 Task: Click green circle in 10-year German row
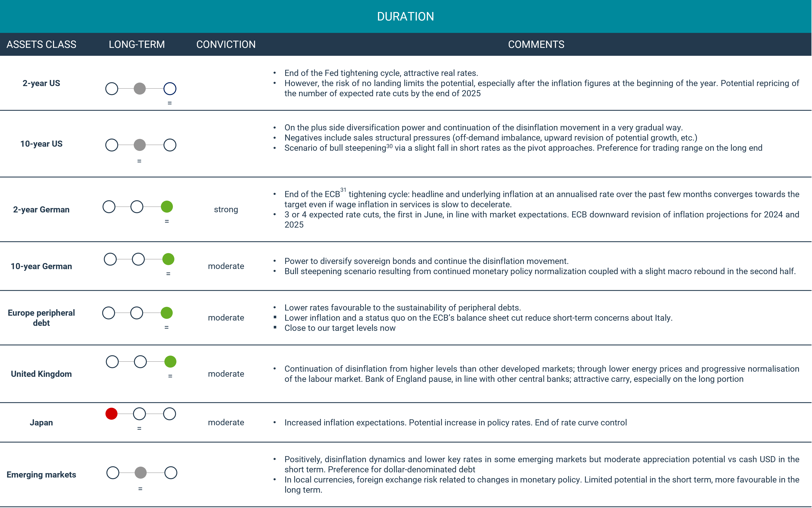click(x=168, y=259)
